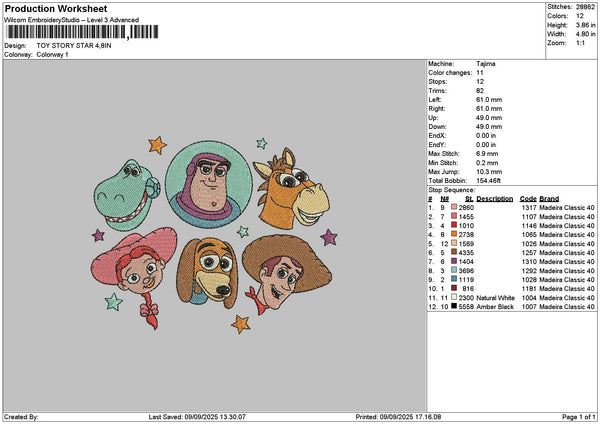Click the Machine value 'Tajima'
Screen dimensions: 600x424
point(486,64)
